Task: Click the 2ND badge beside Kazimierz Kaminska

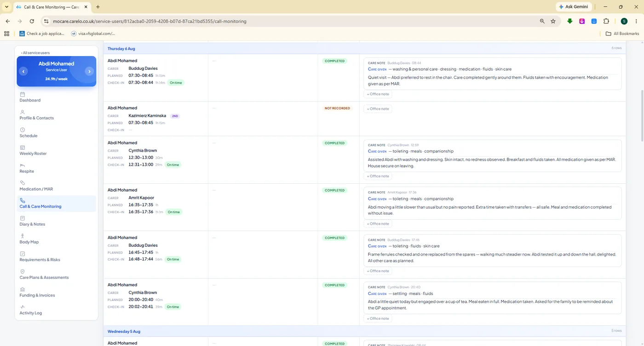Action: pos(175,116)
